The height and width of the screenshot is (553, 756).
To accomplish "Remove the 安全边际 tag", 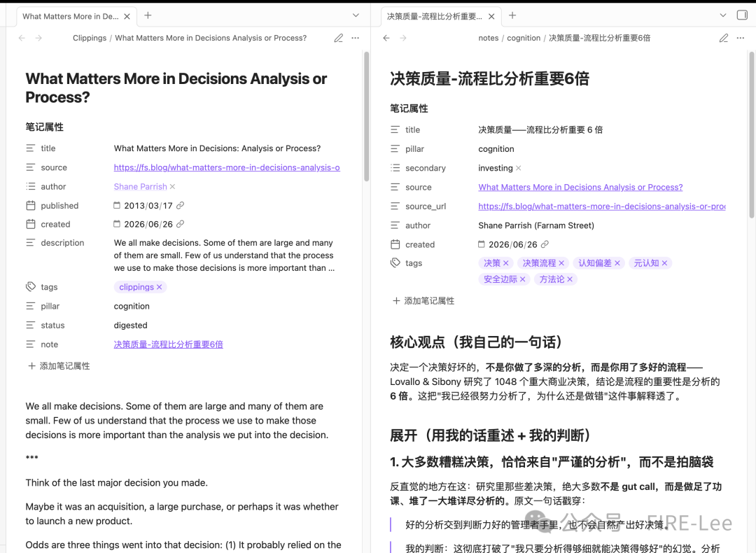I will tap(523, 279).
